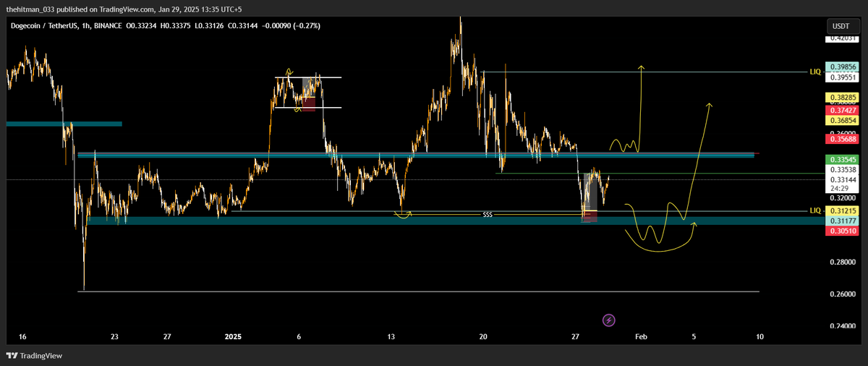Viewport: 868px width, 366px height.
Task: Click the -0.00090 (-0.27%) change value
Action: (289, 25)
